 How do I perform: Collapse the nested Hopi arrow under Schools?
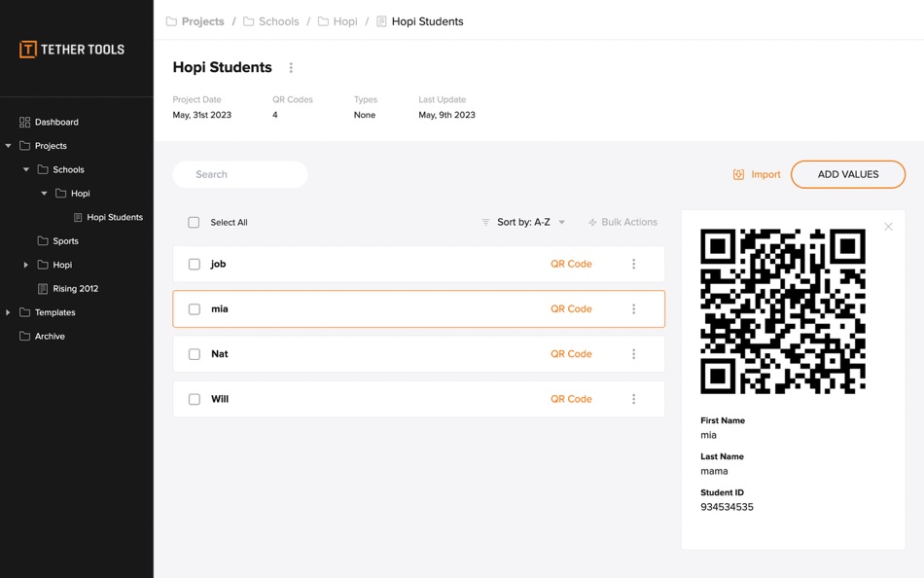[x=44, y=194]
